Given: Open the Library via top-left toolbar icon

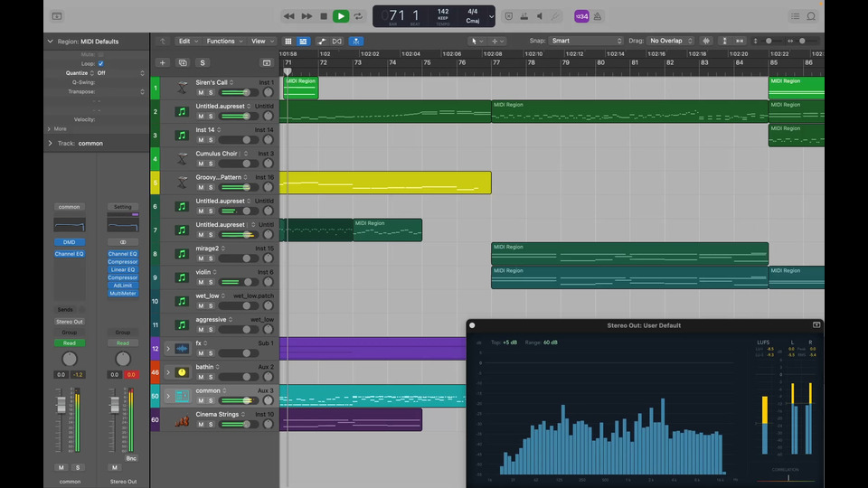Looking at the screenshot, I should (x=57, y=16).
